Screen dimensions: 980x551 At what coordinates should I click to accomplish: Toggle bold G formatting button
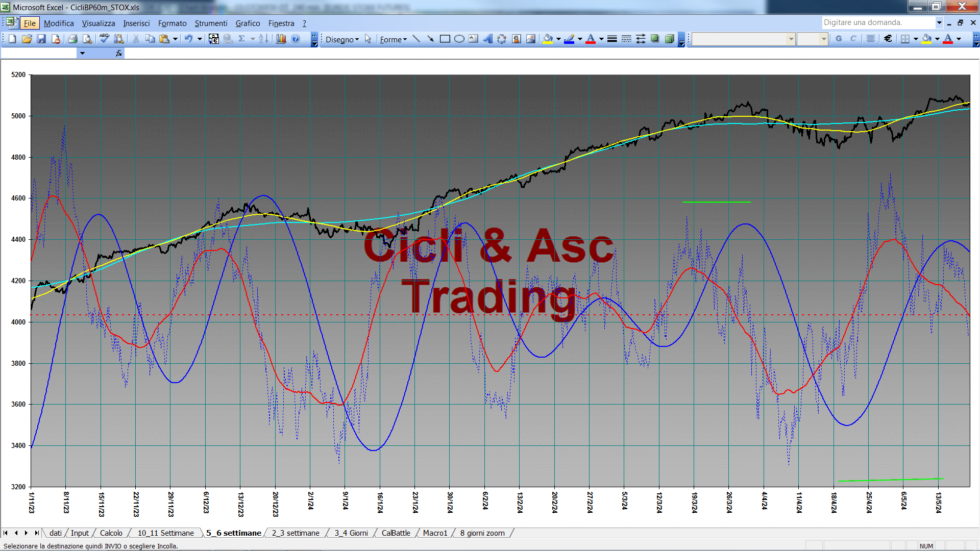pos(839,39)
